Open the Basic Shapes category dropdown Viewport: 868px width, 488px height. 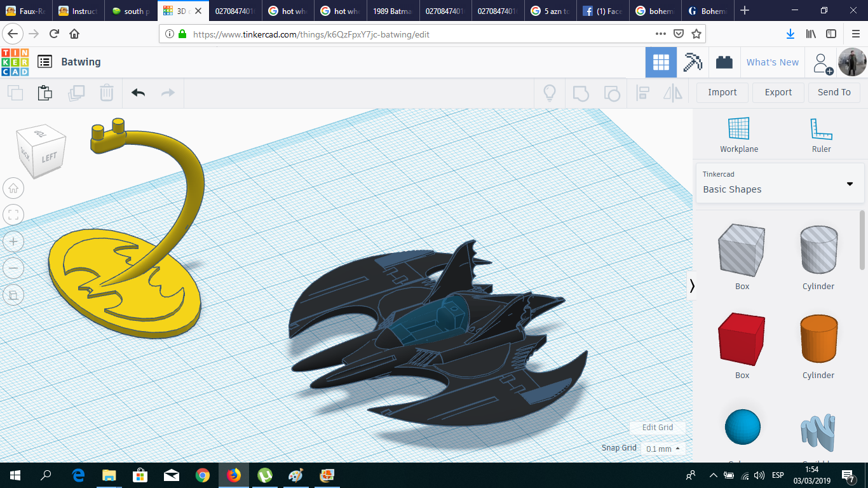coord(780,183)
